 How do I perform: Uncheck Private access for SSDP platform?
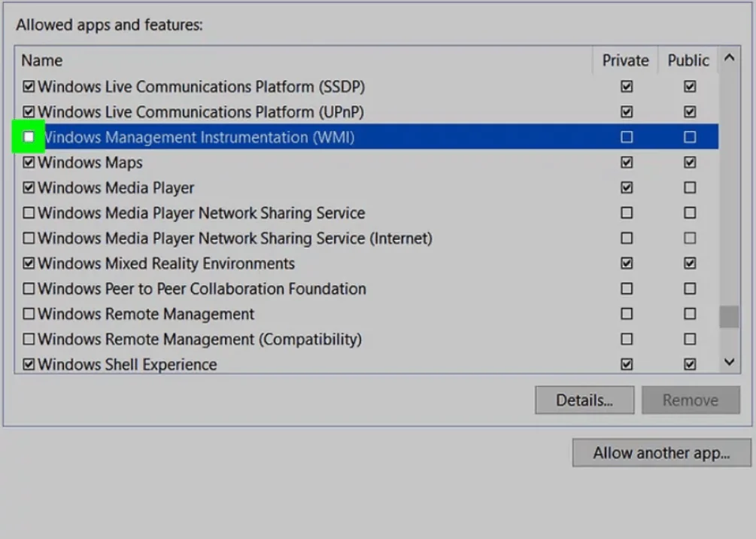pyautogui.click(x=625, y=86)
